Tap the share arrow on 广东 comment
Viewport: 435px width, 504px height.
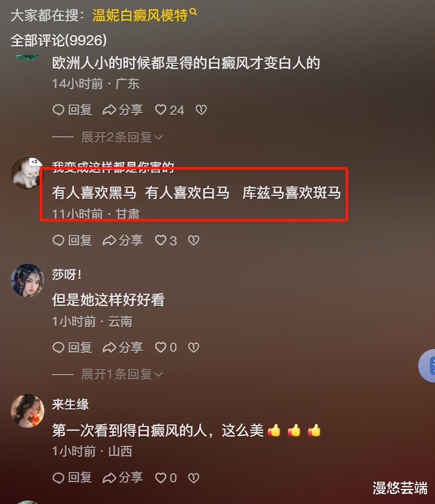123,110
